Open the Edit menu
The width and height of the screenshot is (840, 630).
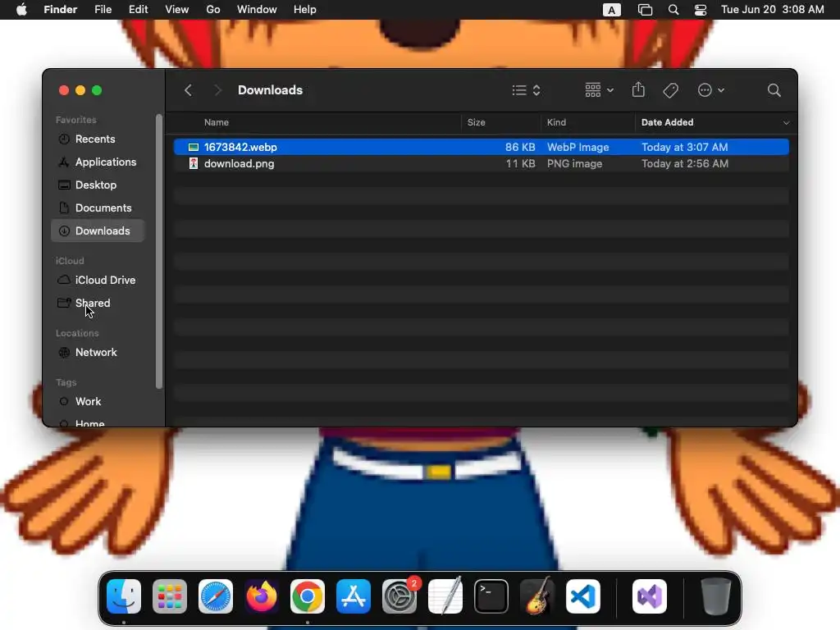pyautogui.click(x=138, y=10)
